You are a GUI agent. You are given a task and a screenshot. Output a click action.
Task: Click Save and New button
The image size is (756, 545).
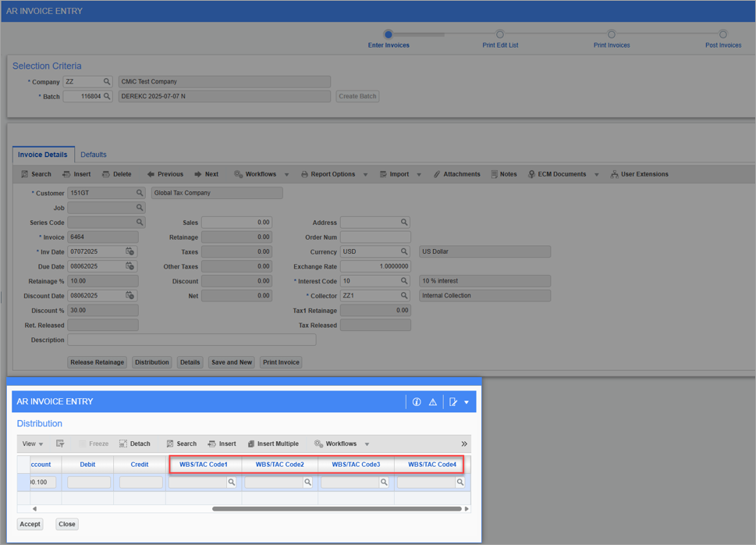click(232, 362)
